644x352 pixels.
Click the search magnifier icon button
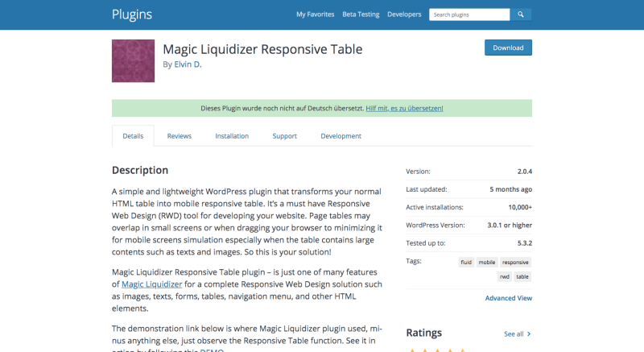520,14
